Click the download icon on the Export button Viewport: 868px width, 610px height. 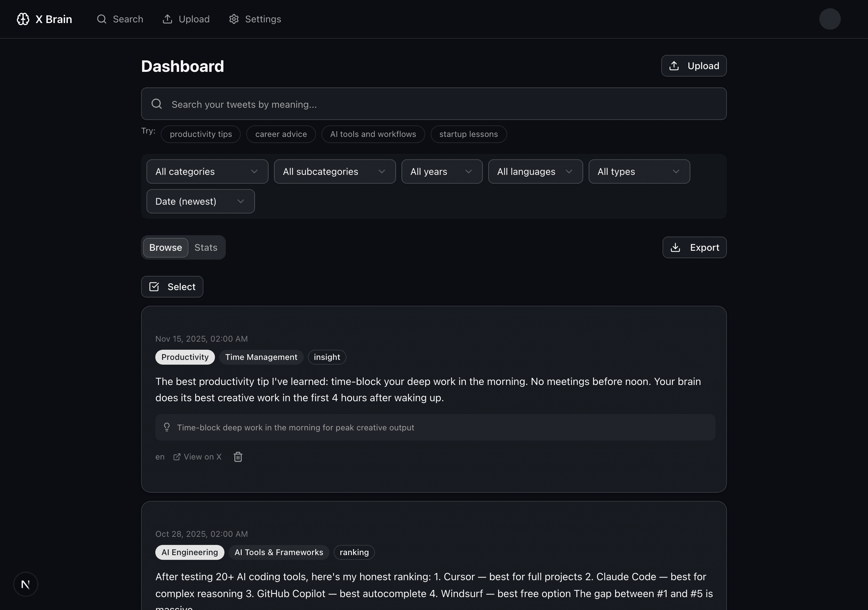pyautogui.click(x=675, y=247)
